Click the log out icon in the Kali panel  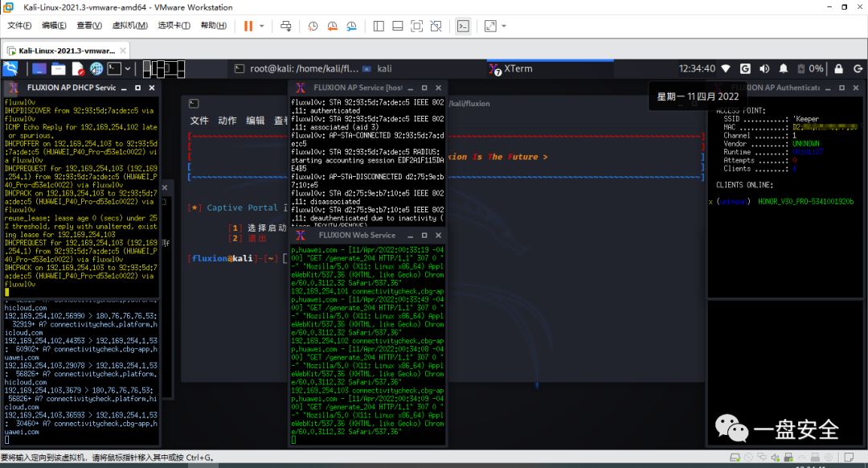(858, 68)
